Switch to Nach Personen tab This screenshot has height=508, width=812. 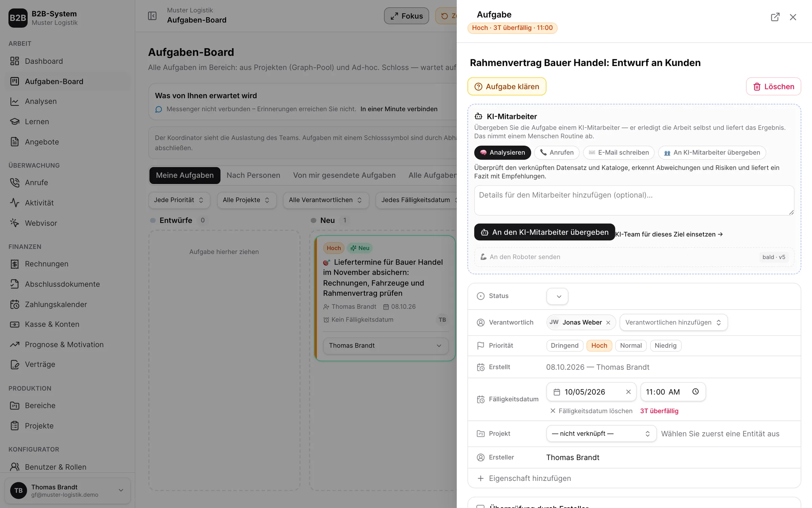click(x=253, y=175)
